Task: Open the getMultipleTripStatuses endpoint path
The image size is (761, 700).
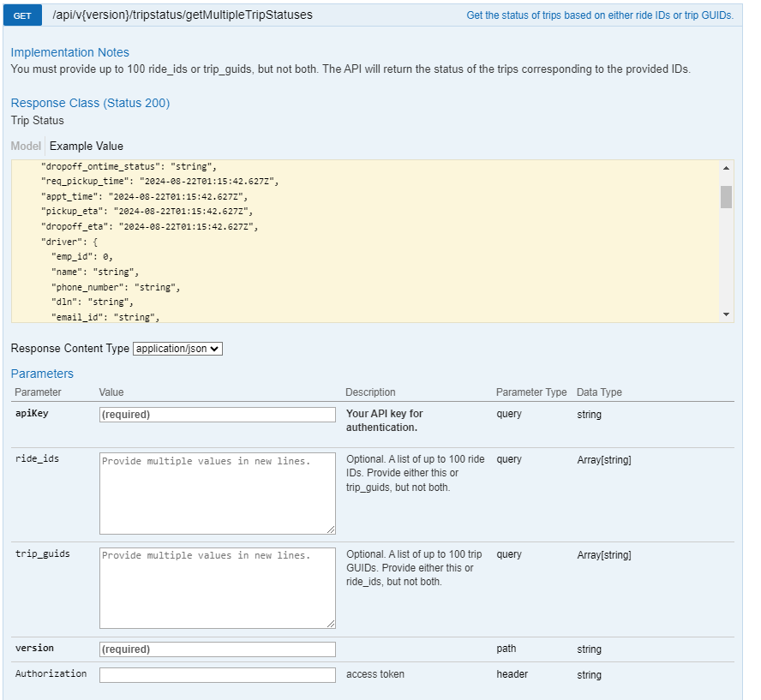Action: click(182, 15)
